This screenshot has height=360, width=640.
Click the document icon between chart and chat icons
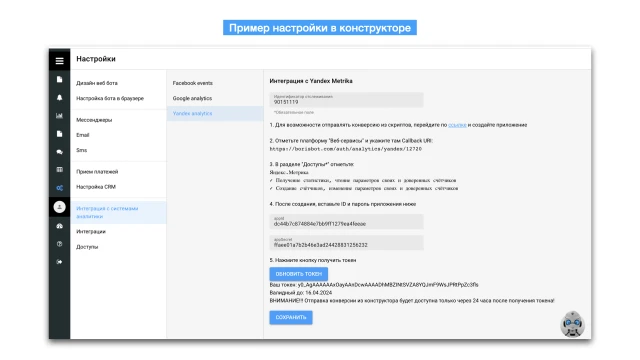[x=60, y=134]
